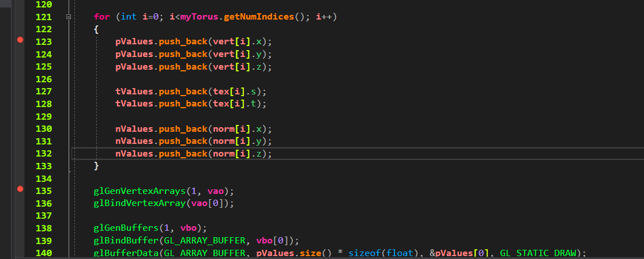644x259 pixels.
Task: Click the 'i++' increment on line 121
Action: [x=323, y=17]
